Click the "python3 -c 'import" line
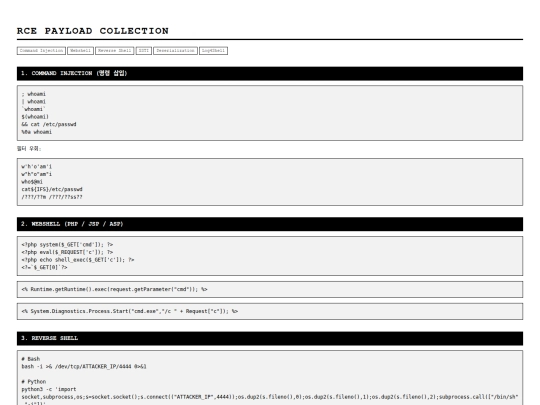Viewport: 540px width, 405px height. [x=49, y=389]
